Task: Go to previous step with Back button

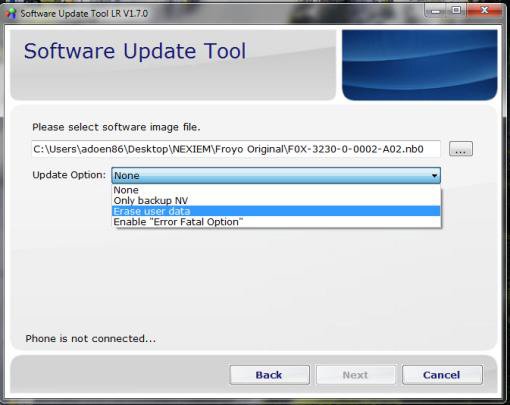Action: (x=269, y=375)
